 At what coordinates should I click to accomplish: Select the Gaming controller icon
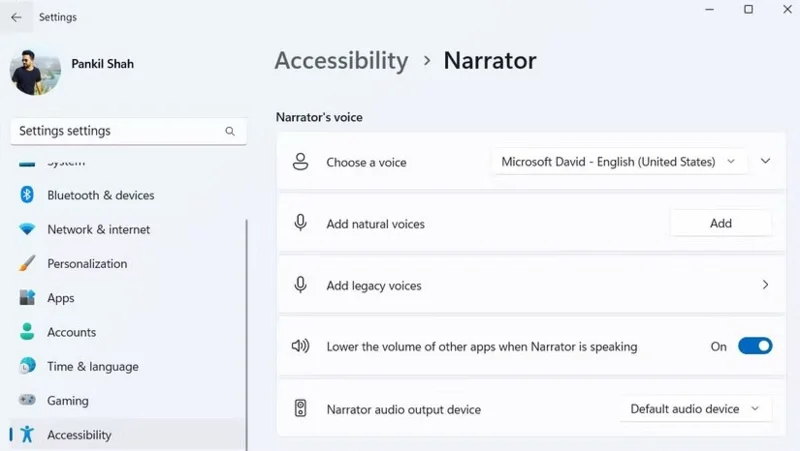point(27,400)
